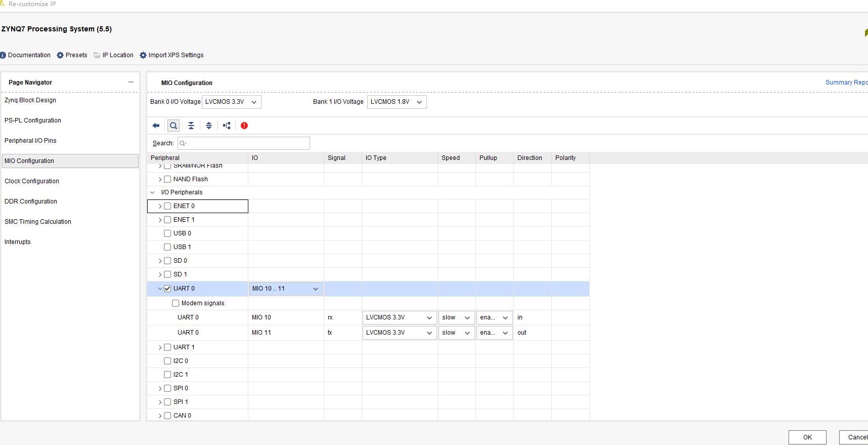This screenshot has height=445, width=868.
Task: Open the IO Type dropdown for MIO 10
Action: pos(400,317)
